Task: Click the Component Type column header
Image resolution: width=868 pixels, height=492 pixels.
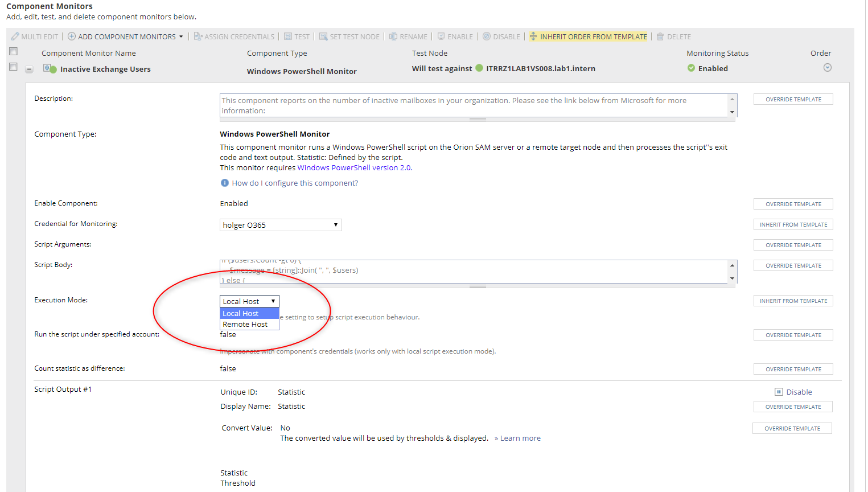Action: 277,53
